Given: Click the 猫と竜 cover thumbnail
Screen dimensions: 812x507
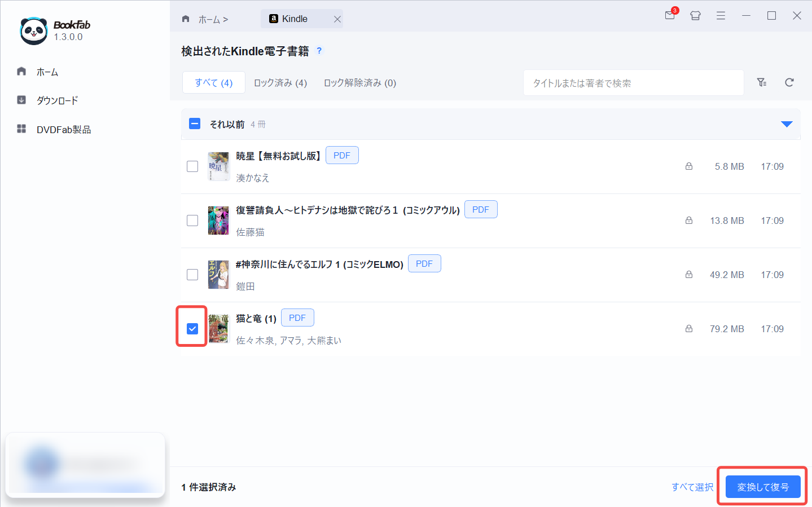Looking at the screenshot, I should [x=218, y=329].
